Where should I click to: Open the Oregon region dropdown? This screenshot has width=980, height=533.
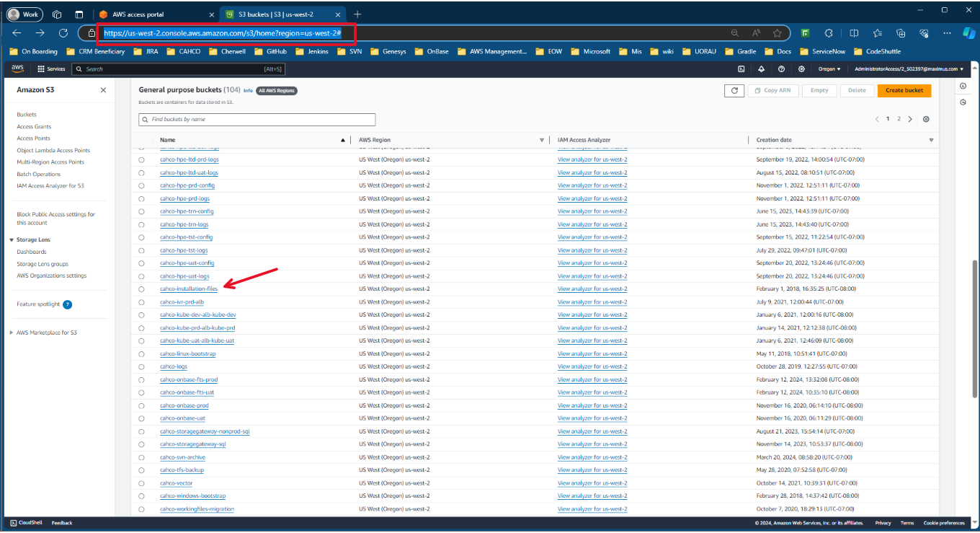click(x=829, y=69)
